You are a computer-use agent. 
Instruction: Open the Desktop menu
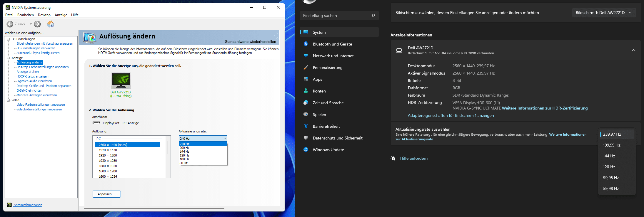[44, 15]
